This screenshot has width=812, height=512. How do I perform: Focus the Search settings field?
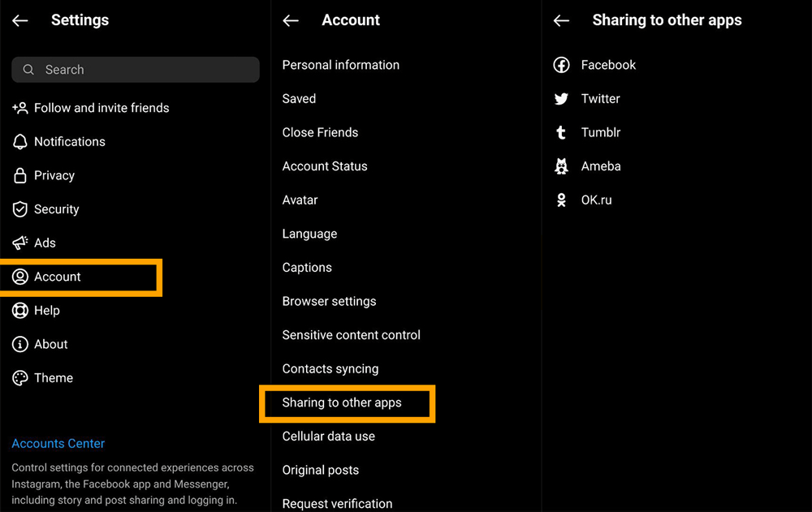(136, 69)
